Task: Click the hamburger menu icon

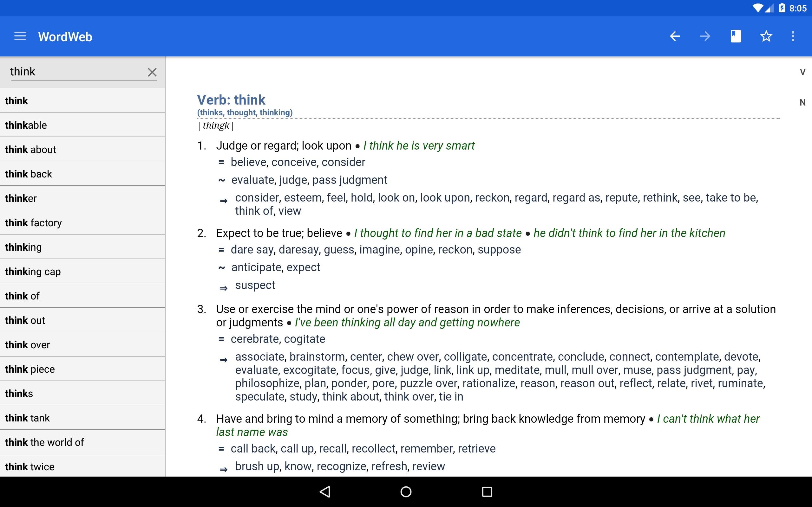Action: (21, 36)
